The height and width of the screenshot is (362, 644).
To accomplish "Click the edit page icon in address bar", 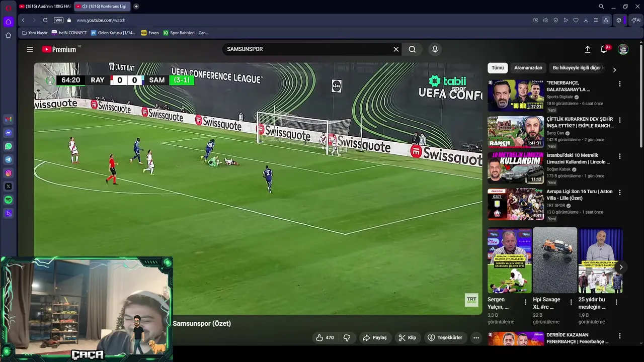I will pos(536,20).
